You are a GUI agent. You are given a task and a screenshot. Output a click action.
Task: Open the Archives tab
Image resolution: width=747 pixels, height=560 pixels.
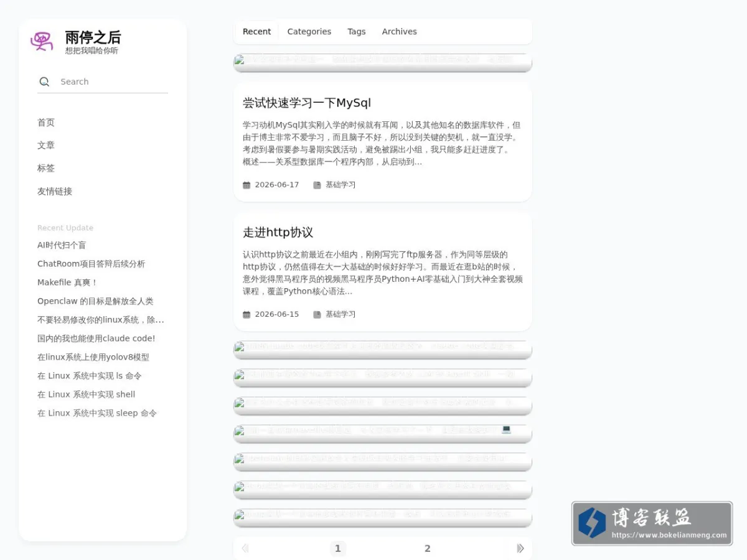pyautogui.click(x=400, y=32)
